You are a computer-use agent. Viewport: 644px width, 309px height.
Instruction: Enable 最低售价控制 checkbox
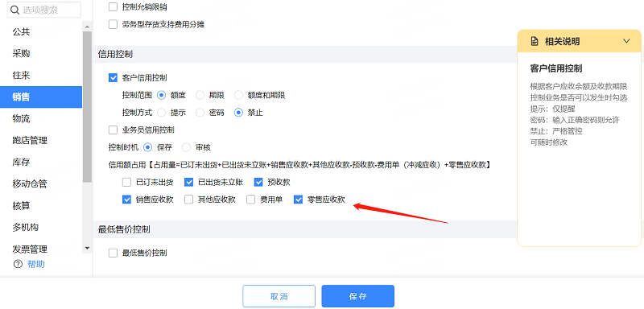coord(113,253)
